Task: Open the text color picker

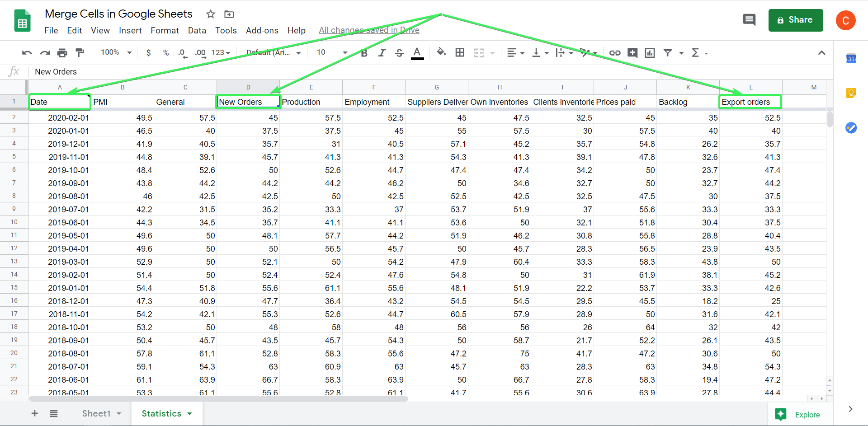Action: (x=417, y=52)
